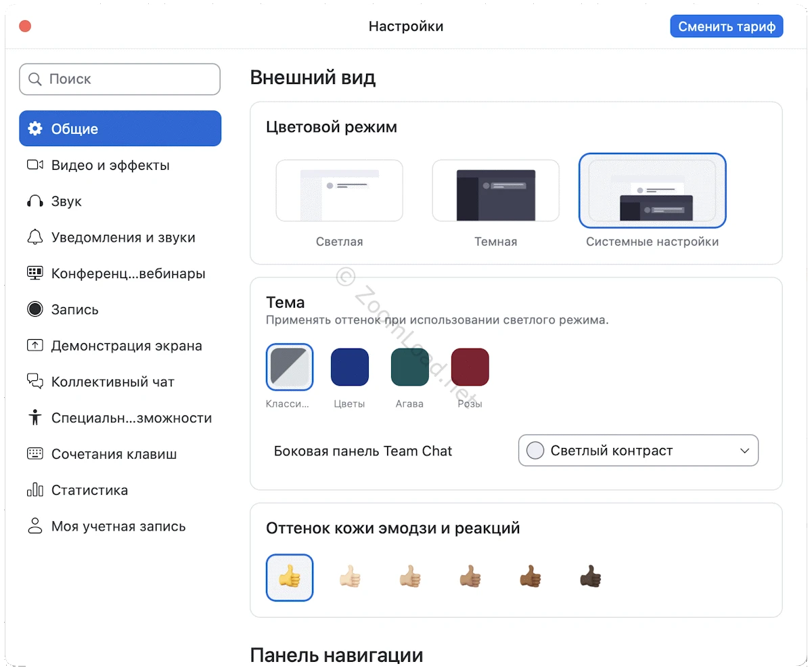Select the Темная color mode
This screenshot has width=812, height=672.
[495, 191]
